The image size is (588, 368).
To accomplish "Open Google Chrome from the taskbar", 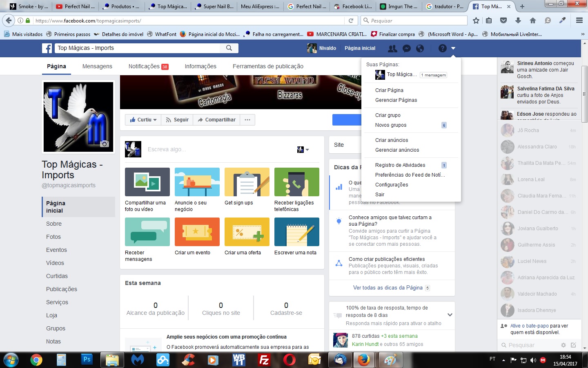I will tap(36, 360).
